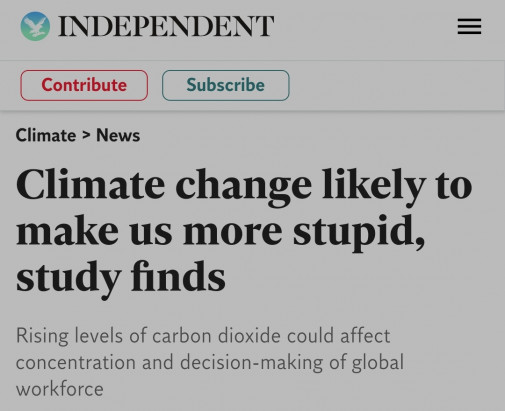Viewport: 505px width, 411px height.
Task: Open the hamburger navigation menu
Action: coord(469,26)
